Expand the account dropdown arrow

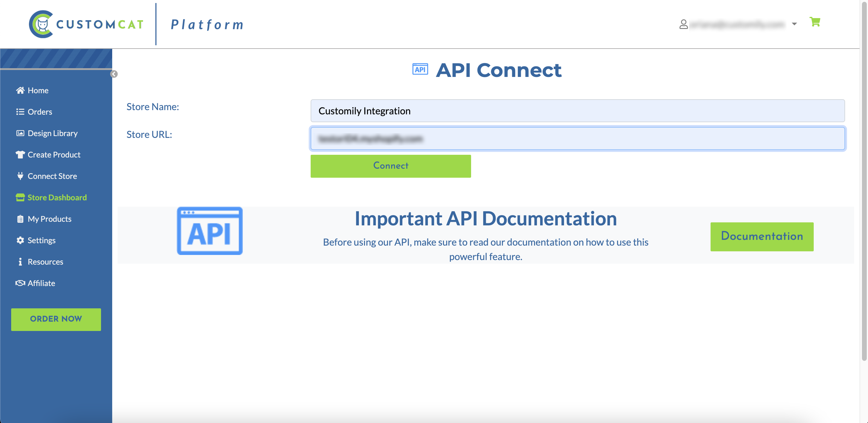pos(794,24)
